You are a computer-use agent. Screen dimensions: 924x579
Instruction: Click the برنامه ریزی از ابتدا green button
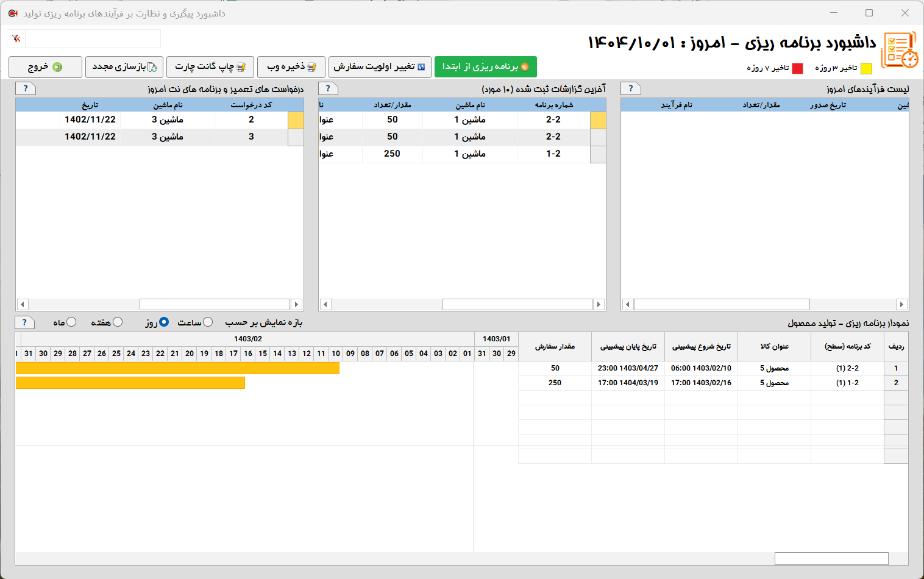[x=485, y=66]
